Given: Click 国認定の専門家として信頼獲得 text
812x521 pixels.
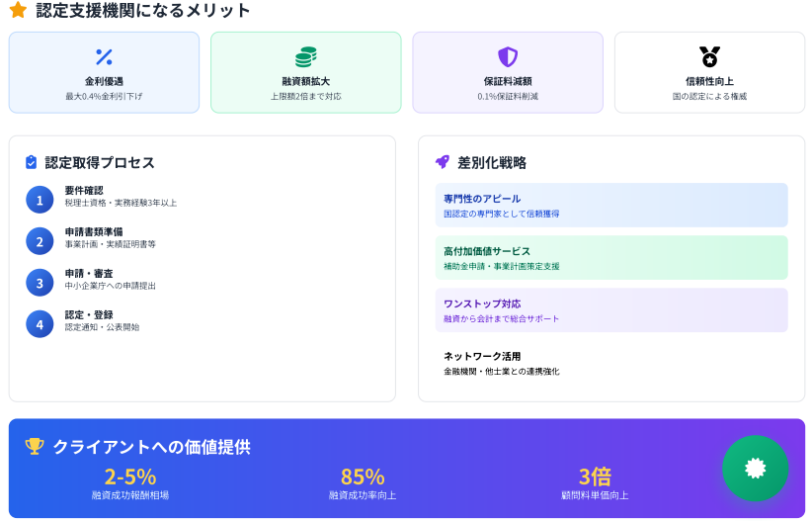Looking at the screenshot, I should tap(501, 214).
